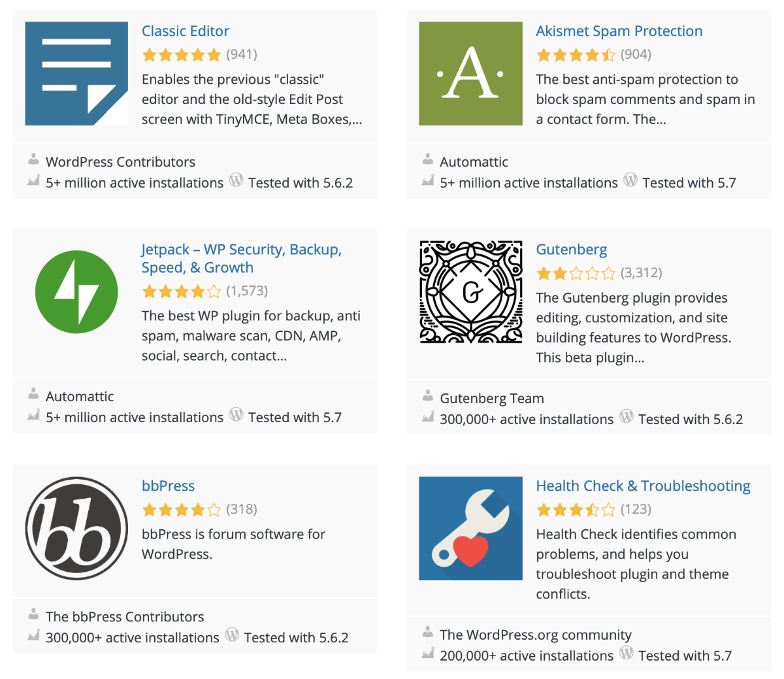Click the Akismet star rating
Viewport: 784px width, 679px height.
coord(575,55)
